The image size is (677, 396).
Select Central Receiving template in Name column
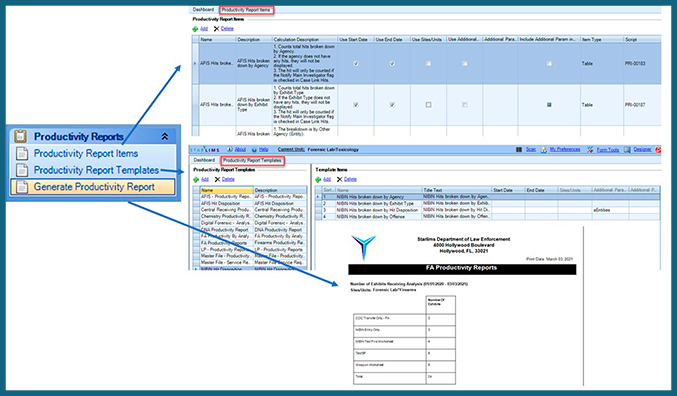[226, 210]
